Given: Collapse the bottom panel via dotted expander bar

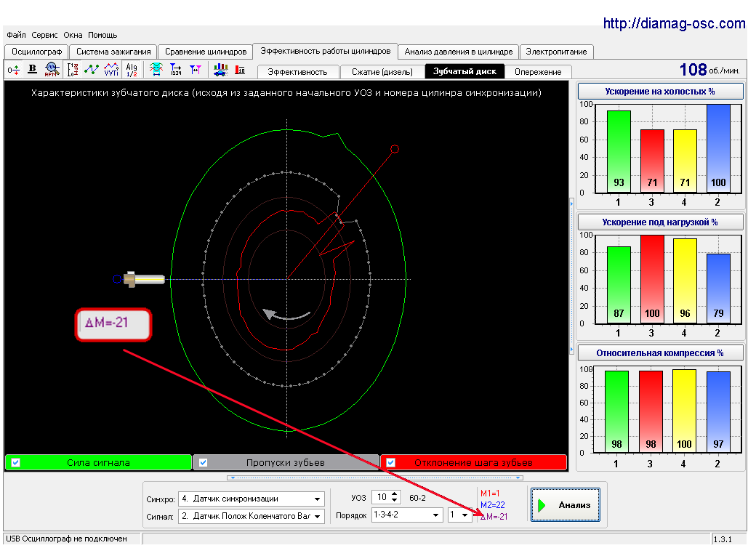Looking at the screenshot, I should 375,478.
